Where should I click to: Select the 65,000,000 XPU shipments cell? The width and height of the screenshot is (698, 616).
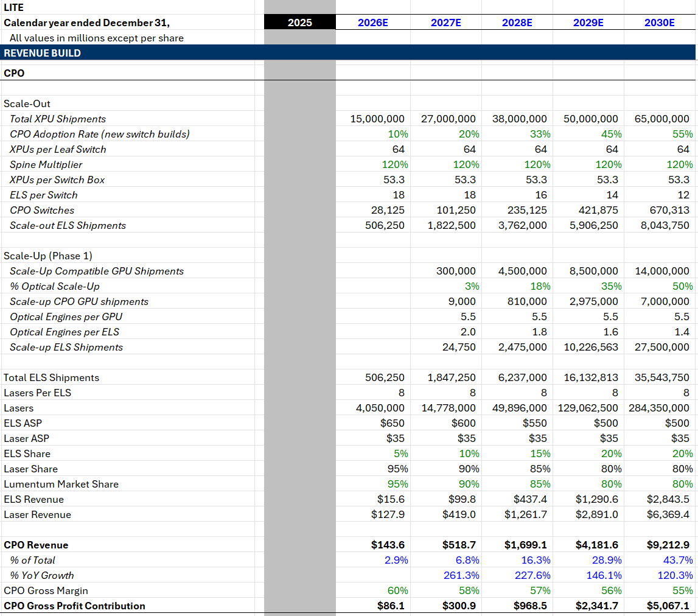662,119
